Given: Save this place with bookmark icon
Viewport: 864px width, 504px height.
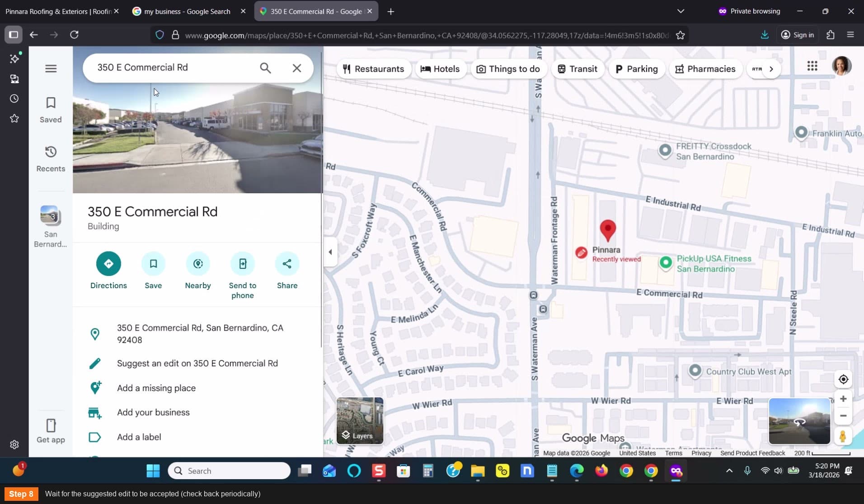Looking at the screenshot, I should pyautogui.click(x=153, y=264).
